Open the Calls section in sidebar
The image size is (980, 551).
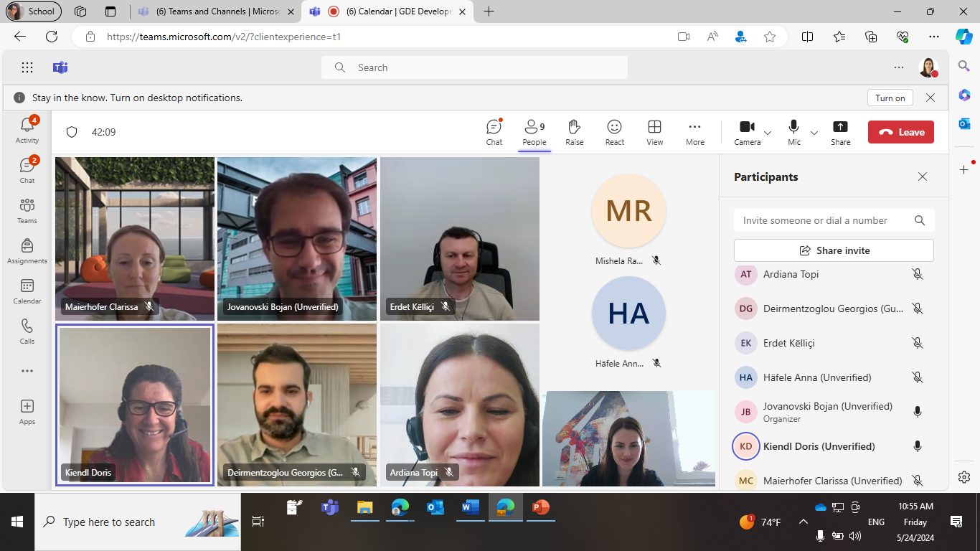(x=27, y=331)
